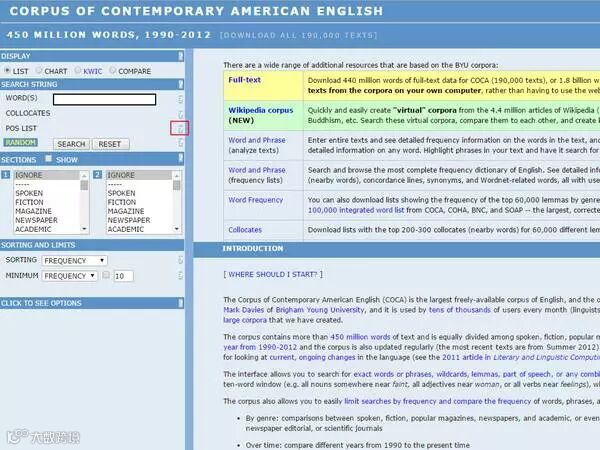Click the POS LIST label to expand it
The height and width of the screenshot is (450, 600).
pos(21,128)
